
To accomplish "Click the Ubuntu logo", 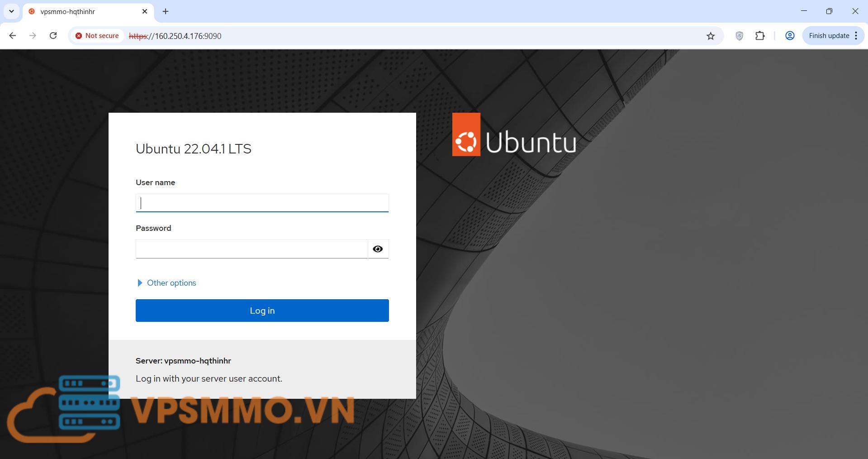I will point(514,135).
